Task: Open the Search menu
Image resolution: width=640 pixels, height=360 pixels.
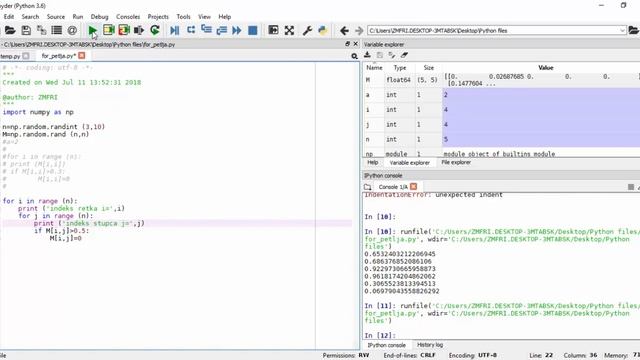Action: tap(30, 17)
